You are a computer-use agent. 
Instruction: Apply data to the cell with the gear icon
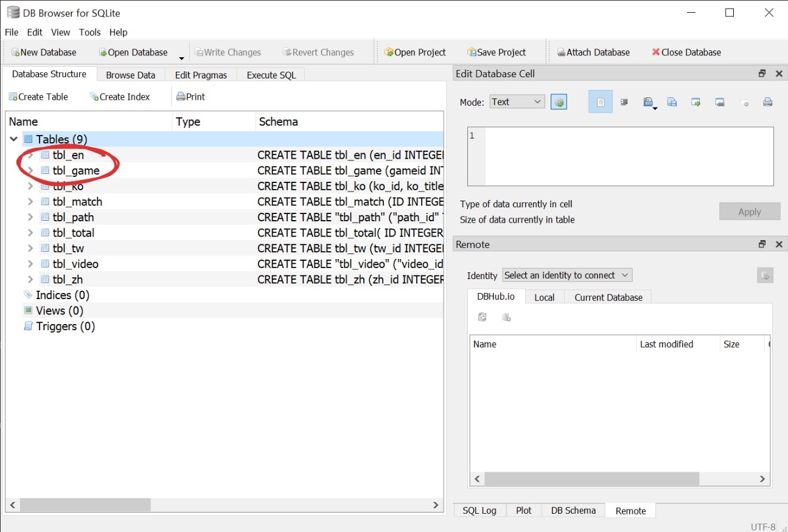(559, 102)
